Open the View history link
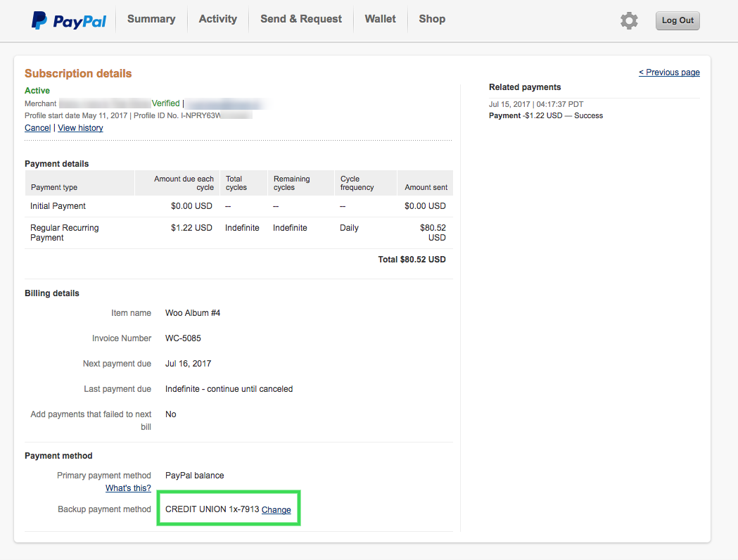The height and width of the screenshot is (560, 738). click(80, 128)
